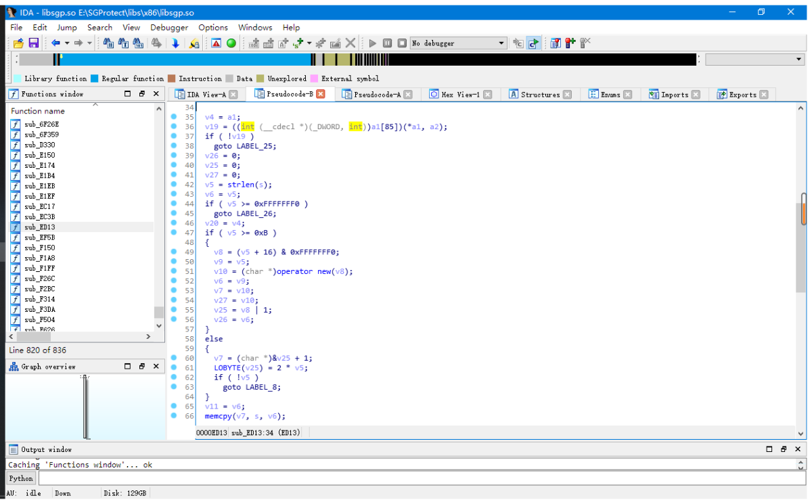This screenshot has width=812, height=504.
Task: Click the Function name column header
Action: click(x=38, y=111)
